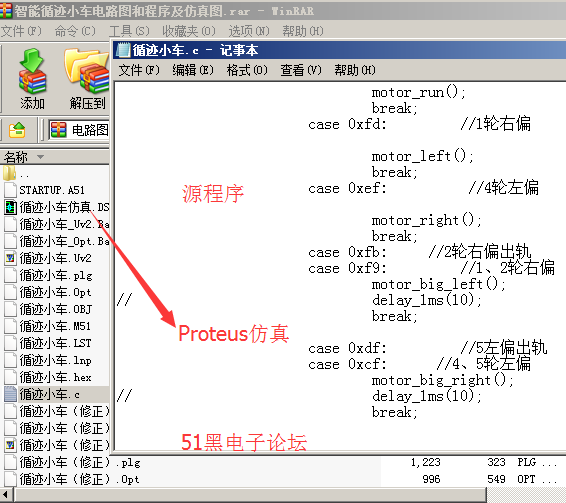The width and height of the screenshot is (566, 503).
Task: Open Notepad 编辑(E) menu
Action: (193, 70)
